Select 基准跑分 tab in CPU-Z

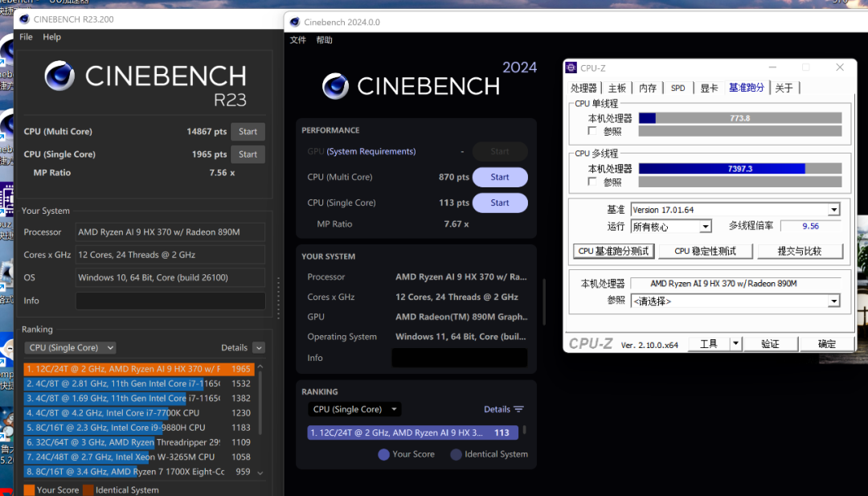(746, 88)
